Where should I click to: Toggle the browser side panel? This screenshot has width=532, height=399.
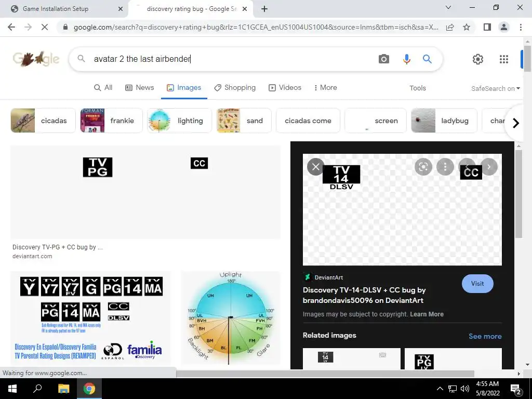[x=487, y=27]
